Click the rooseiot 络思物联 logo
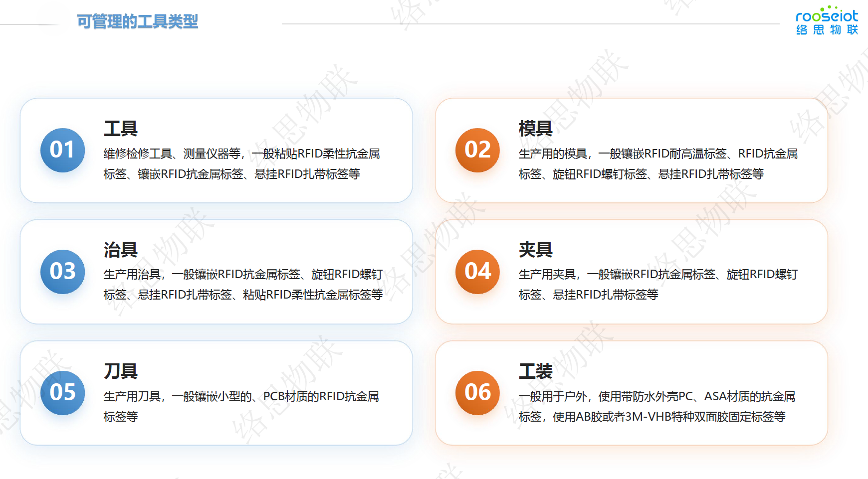 (x=827, y=21)
